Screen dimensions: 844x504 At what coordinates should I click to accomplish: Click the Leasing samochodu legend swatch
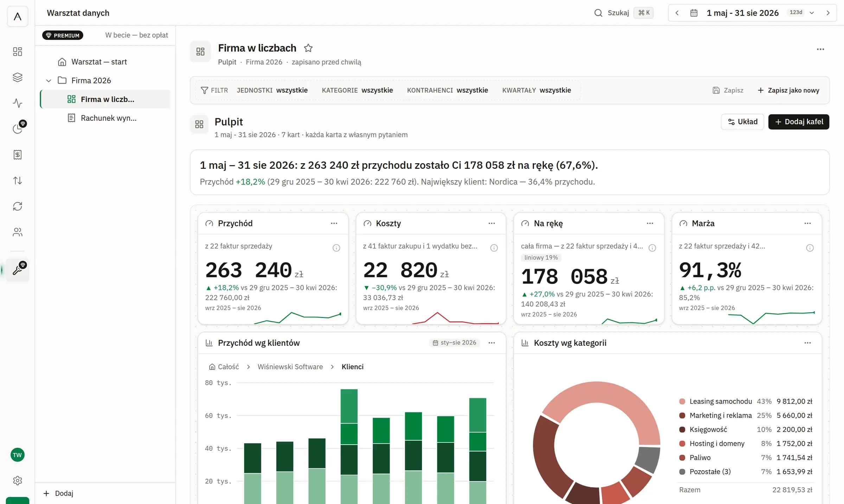tap(682, 401)
